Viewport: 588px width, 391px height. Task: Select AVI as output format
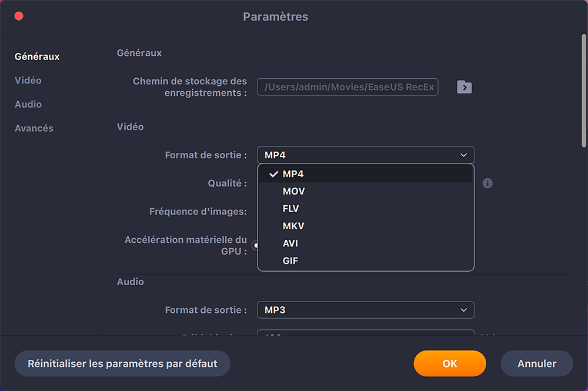[366, 243]
